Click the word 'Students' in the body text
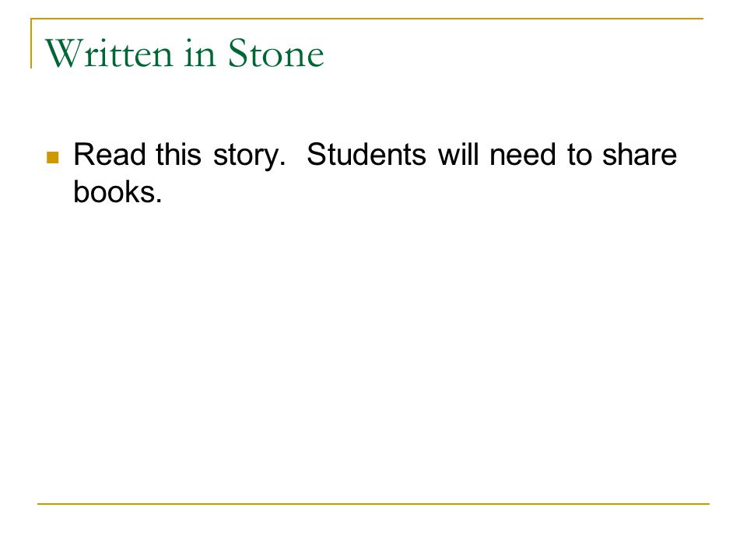The image size is (747, 560). [366, 155]
